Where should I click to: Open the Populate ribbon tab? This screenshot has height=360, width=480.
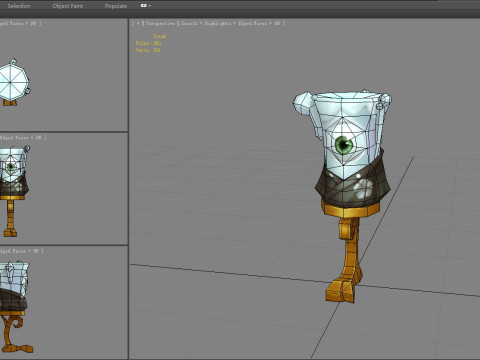(116, 6)
